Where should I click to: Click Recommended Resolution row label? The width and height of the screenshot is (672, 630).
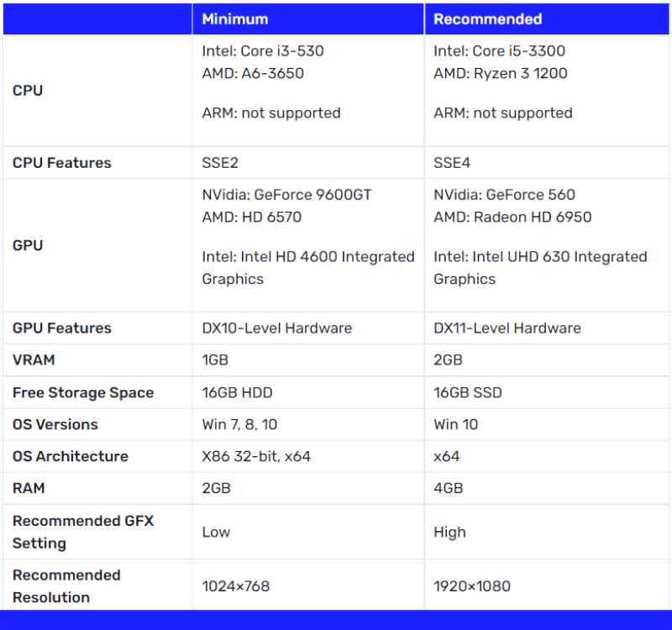coord(66,586)
